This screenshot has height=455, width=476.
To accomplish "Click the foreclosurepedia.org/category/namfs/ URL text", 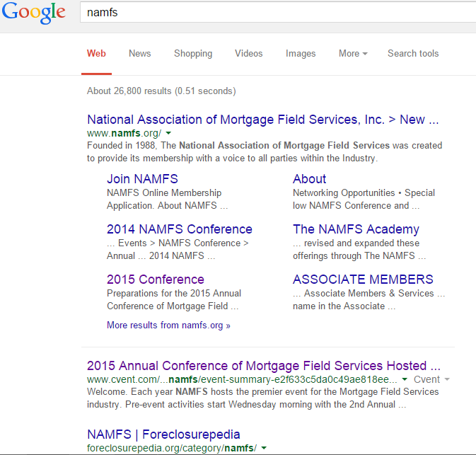I will pyautogui.click(x=172, y=448).
